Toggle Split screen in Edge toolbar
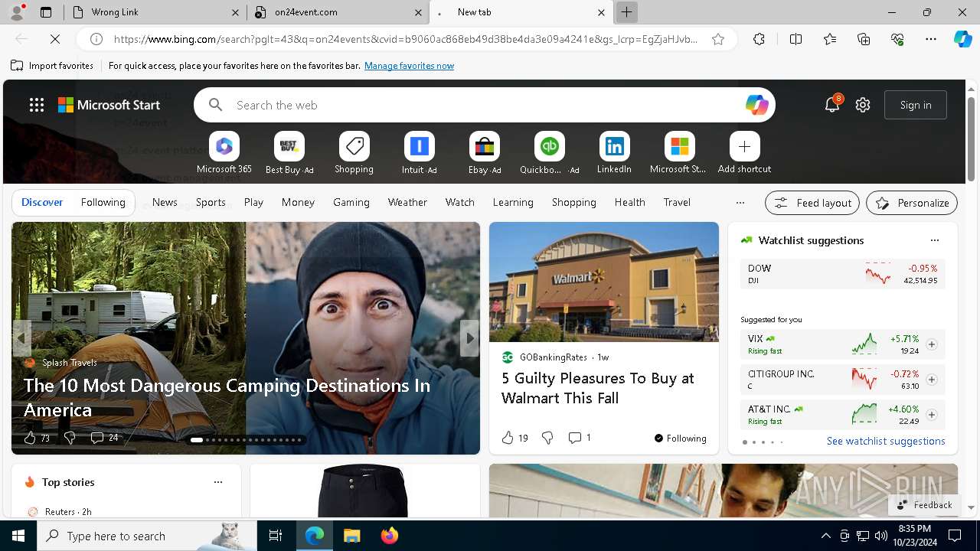 coord(795,39)
